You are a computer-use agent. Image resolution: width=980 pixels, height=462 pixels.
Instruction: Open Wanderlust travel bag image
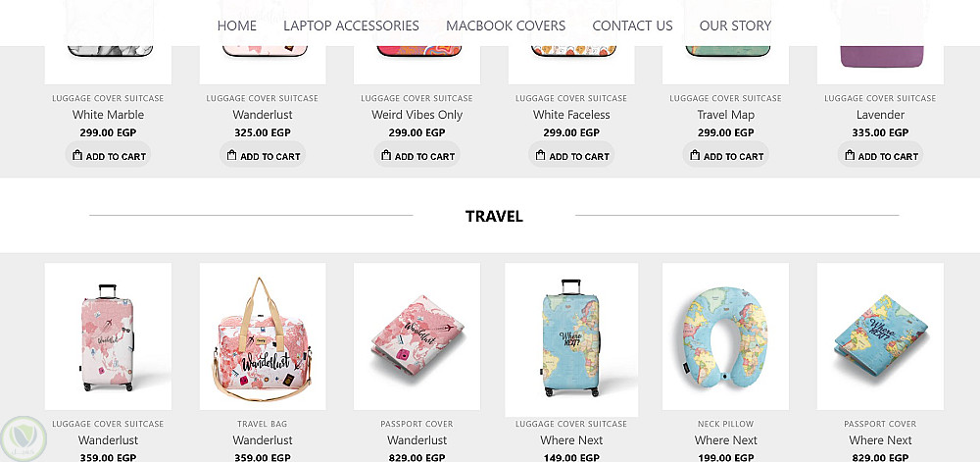point(263,336)
